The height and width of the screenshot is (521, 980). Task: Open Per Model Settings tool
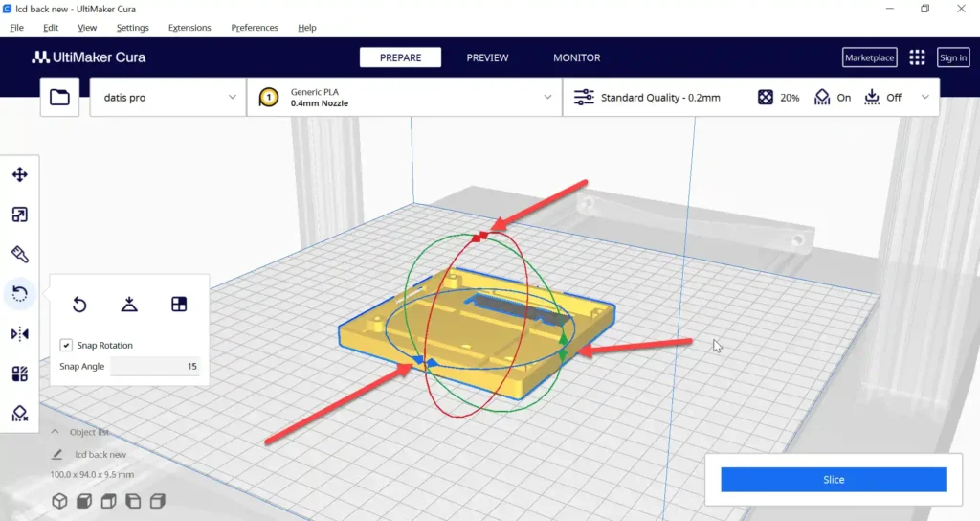point(20,374)
